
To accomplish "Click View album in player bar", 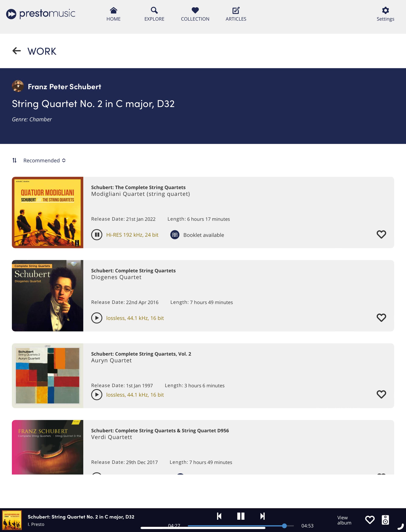I will tap(344, 520).
